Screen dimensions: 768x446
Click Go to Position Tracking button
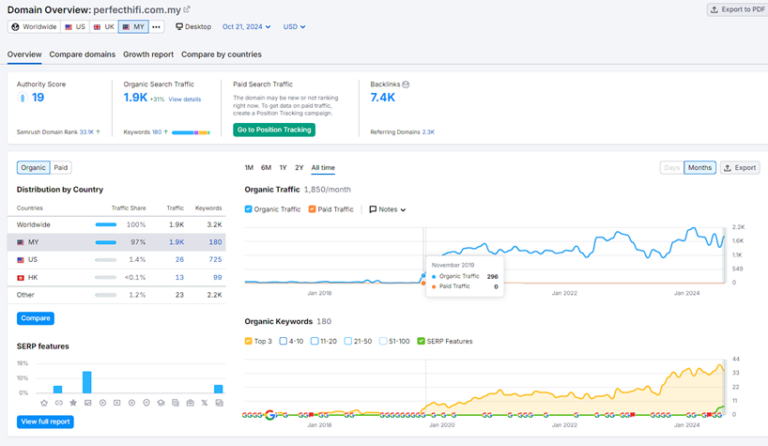point(274,130)
